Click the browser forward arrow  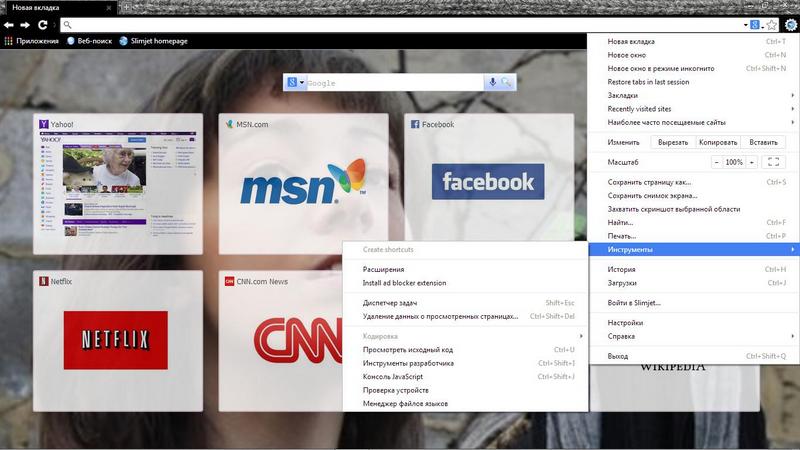25,24
